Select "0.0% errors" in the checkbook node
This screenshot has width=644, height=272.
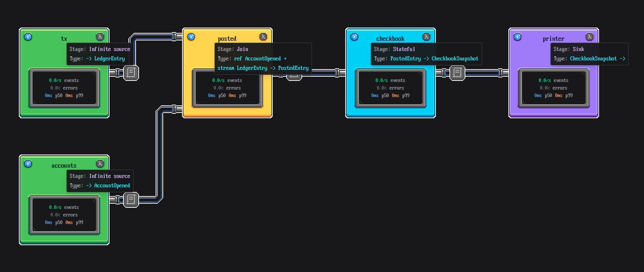[x=390, y=88]
